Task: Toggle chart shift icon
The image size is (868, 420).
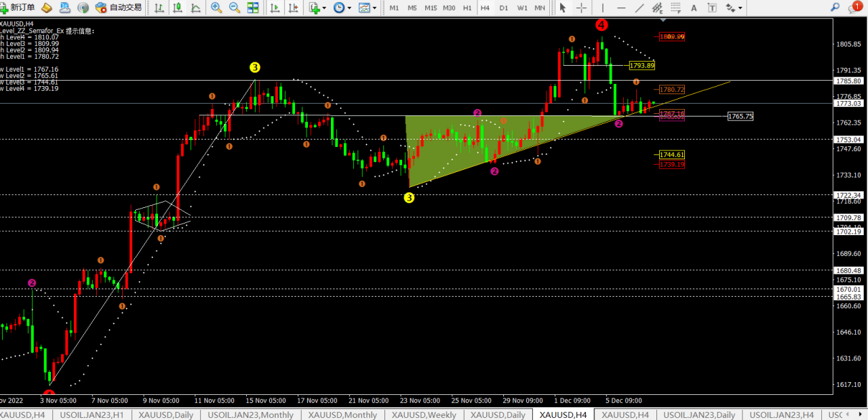Action: pyautogui.click(x=294, y=8)
